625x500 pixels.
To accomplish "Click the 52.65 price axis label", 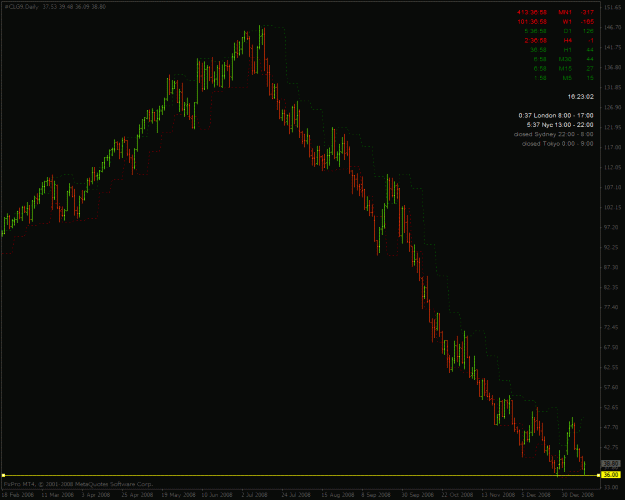I will 613,407.
